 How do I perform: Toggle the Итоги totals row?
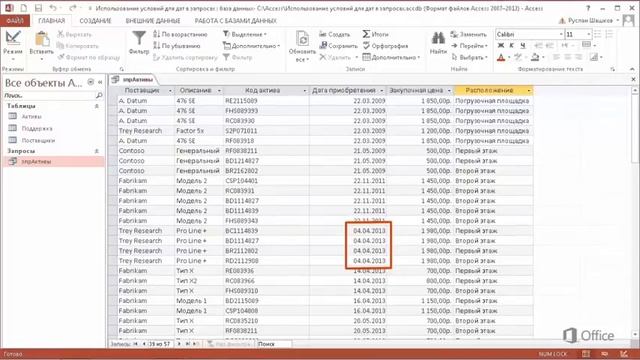point(376,34)
